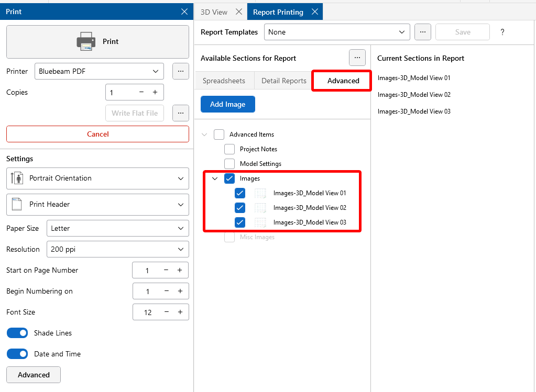Open the Report Templates ellipsis options
This screenshot has width=536, height=392.
pos(422,32)
